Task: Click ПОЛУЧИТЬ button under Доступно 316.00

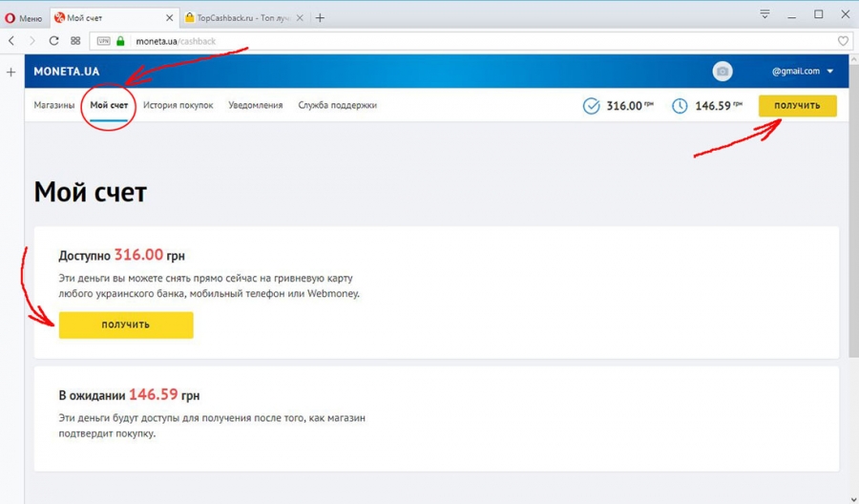Action: (126, 325)
